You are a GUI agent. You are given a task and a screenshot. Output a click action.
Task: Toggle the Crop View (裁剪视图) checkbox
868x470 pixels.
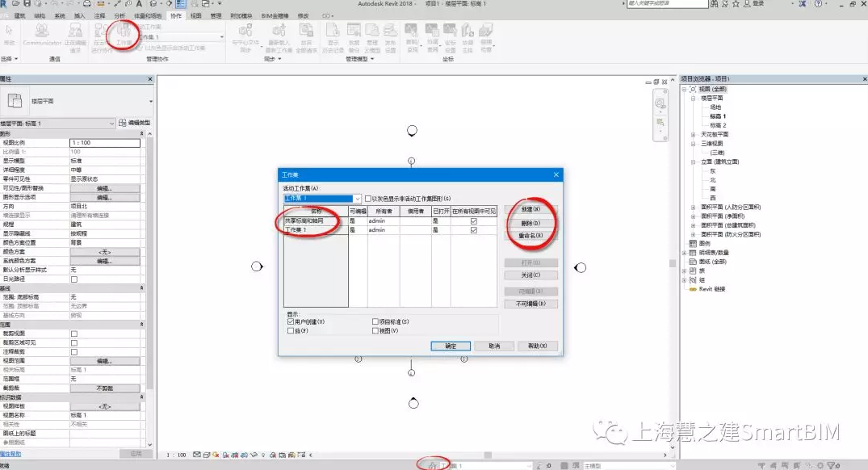(74, 334)
